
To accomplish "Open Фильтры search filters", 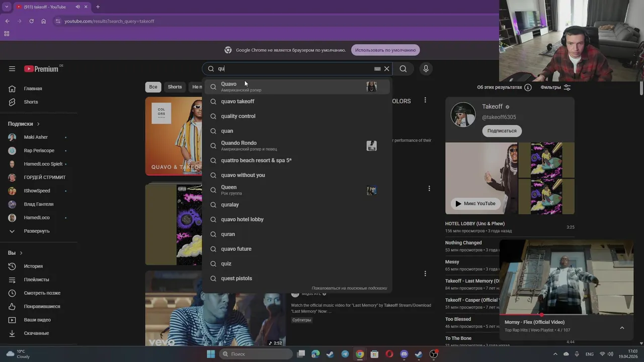I will [x=555, y=87].
